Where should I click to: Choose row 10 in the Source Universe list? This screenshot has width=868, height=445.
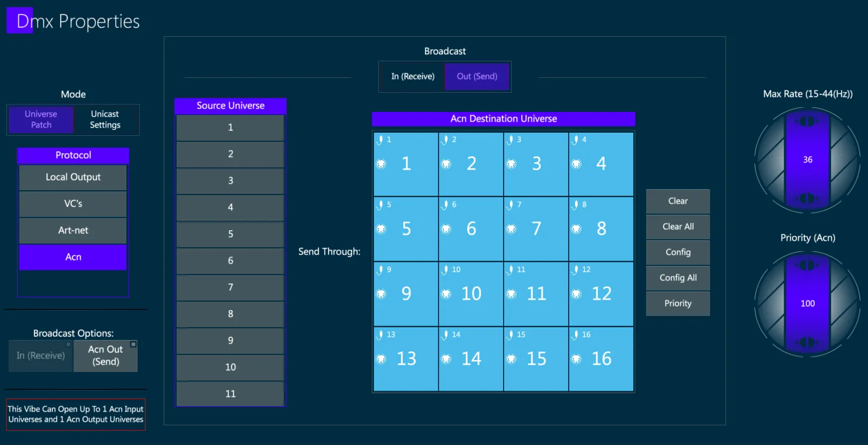pos(230,368)
